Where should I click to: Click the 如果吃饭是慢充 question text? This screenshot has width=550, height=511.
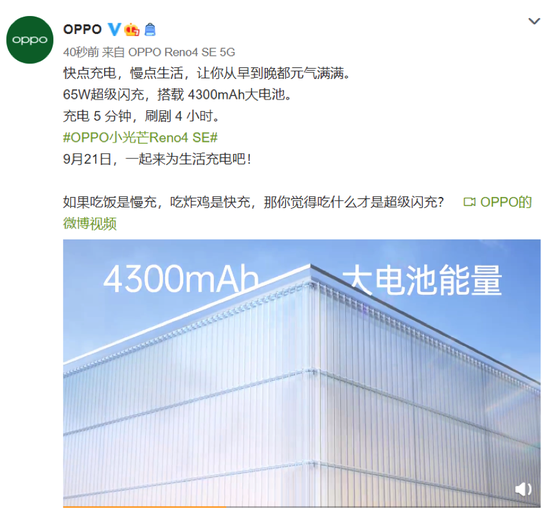(254, 202)
